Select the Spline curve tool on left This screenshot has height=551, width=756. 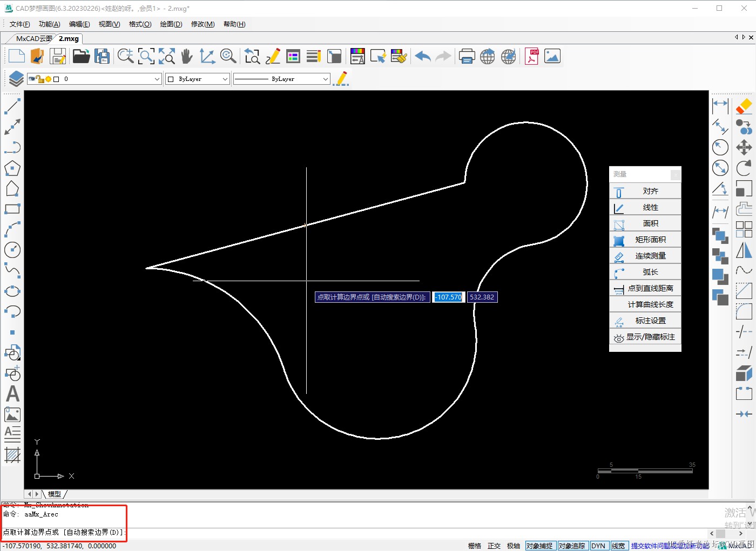pyautogui.click(x=12, y=270)
